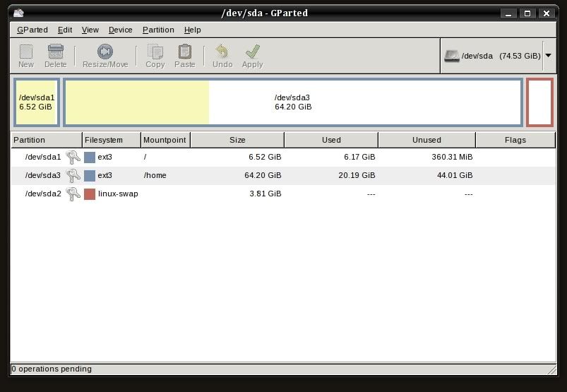Screen dimensions: 567x392
Task: Sort by the Partition column header
Action: coord(47,140)
